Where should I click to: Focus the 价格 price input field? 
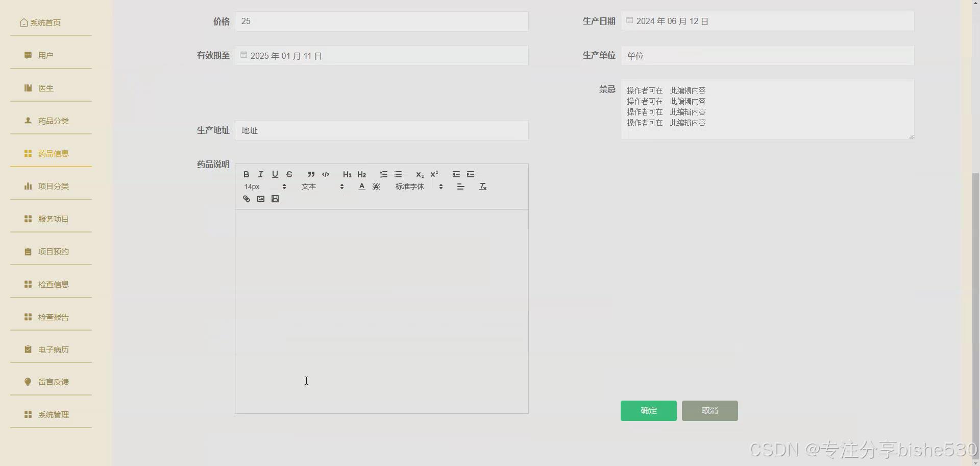[x=382, y=21]
